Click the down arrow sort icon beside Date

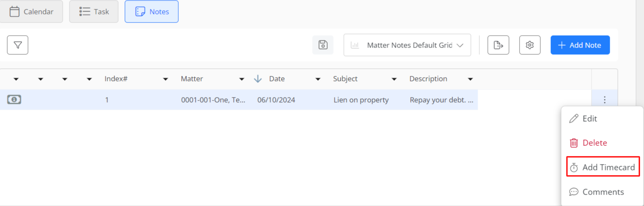[258, 79]
